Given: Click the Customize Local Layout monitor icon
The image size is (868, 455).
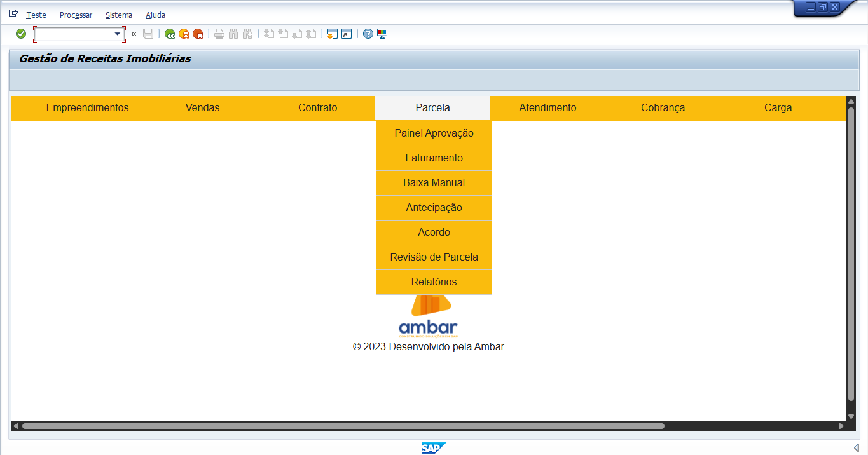Looking at the screenshot, I should [382, 34].
